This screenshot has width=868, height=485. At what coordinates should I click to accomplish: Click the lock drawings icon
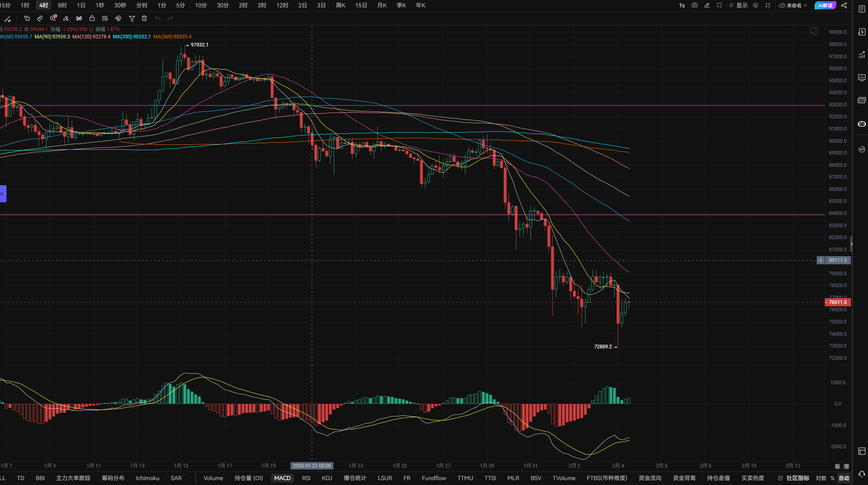(x=92, y=18)
